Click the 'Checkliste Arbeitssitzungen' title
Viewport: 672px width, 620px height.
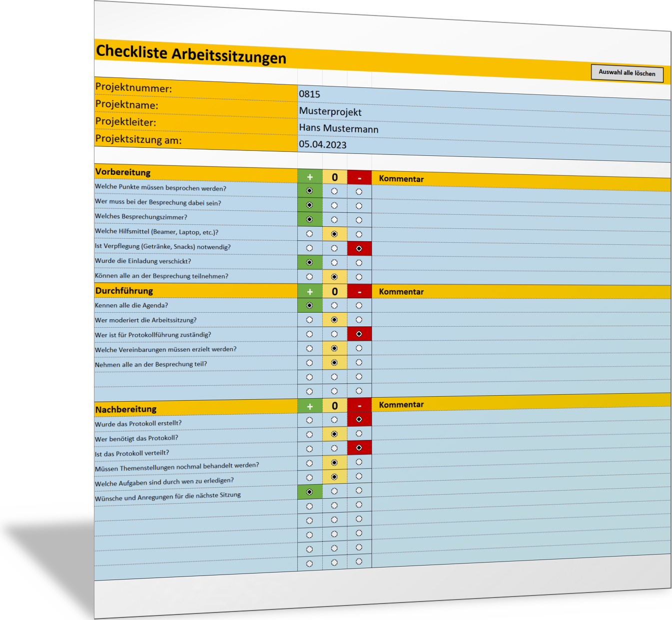191,54
